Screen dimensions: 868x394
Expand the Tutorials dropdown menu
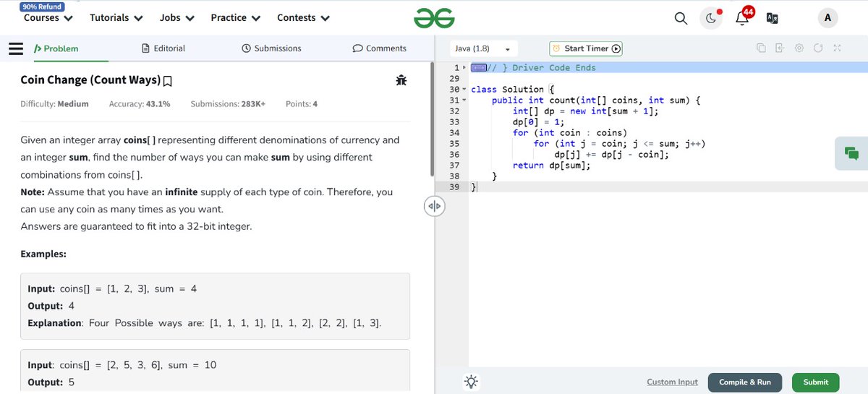pos(116,17)
